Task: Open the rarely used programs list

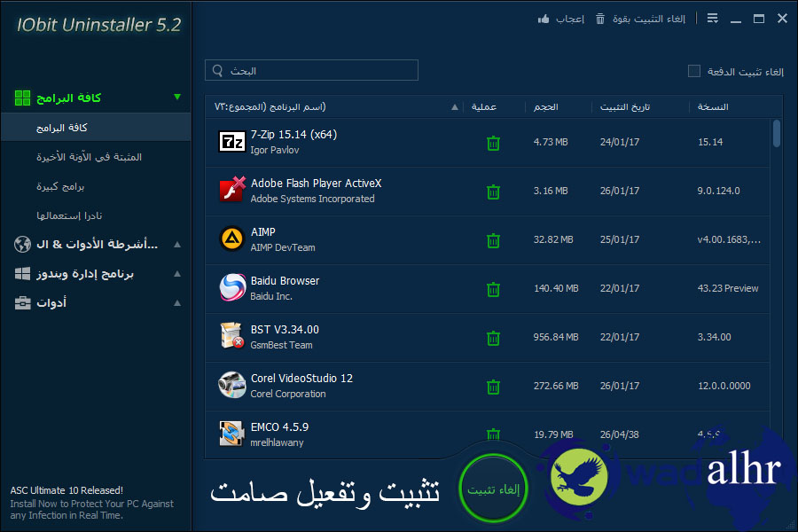Action: (x=69, y=215)
